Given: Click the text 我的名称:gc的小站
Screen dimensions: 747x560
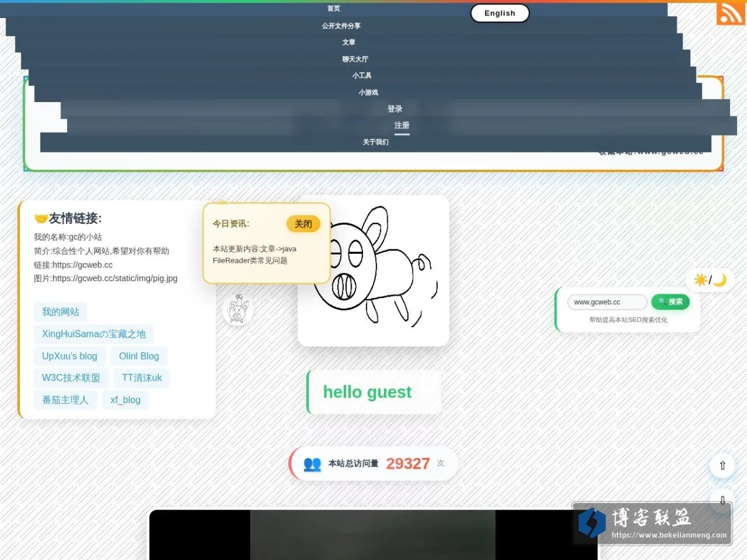Looking at the screenshot, I should [68, 237].
